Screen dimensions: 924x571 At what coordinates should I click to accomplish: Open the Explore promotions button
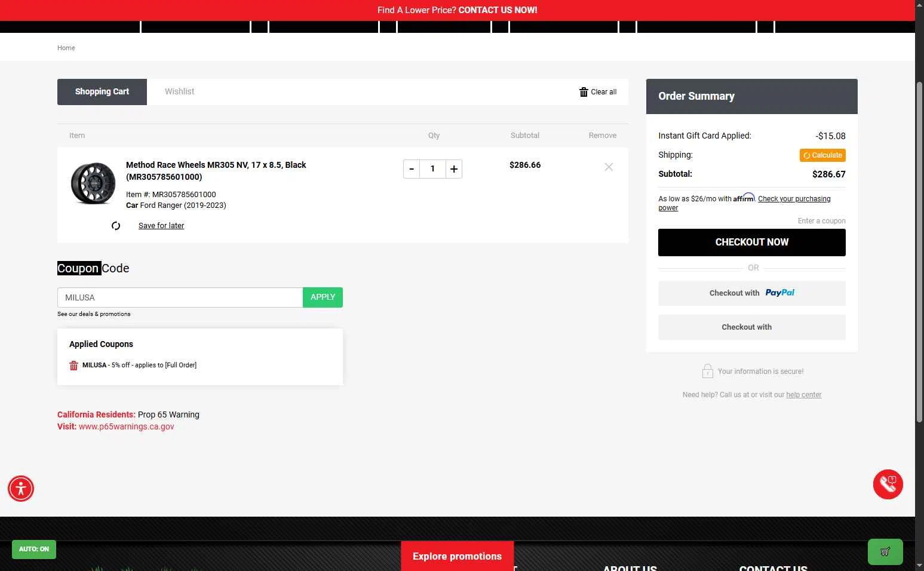point(457,556)
